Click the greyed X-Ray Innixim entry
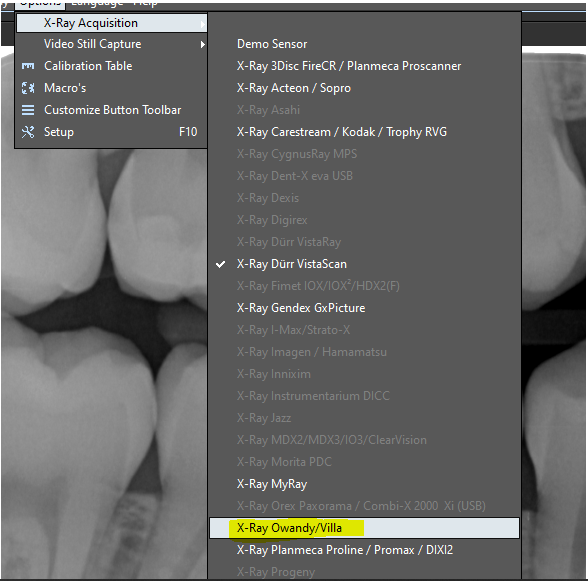Viewport: 588px width, 581px height. (x=364, y=374)
